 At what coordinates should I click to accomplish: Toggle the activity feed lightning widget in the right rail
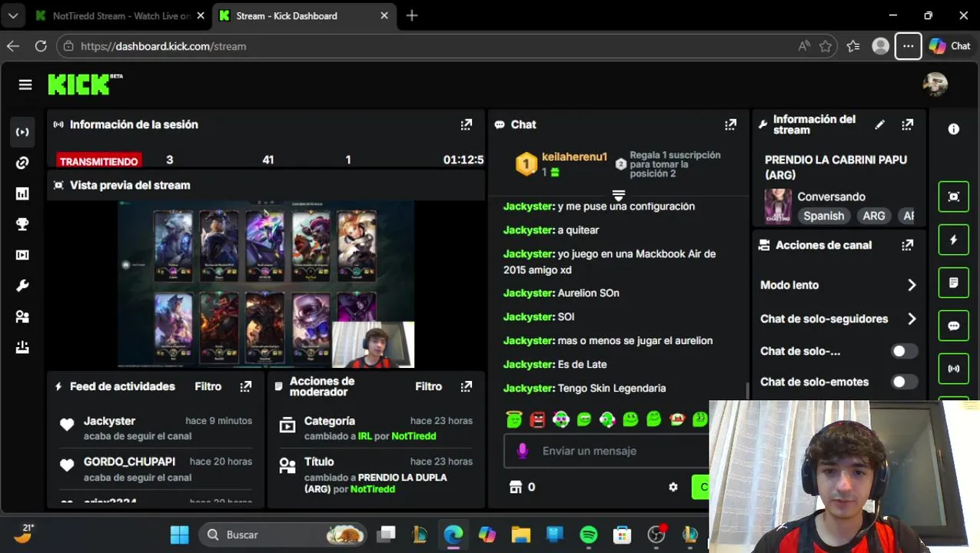click(x=954, y=240)
